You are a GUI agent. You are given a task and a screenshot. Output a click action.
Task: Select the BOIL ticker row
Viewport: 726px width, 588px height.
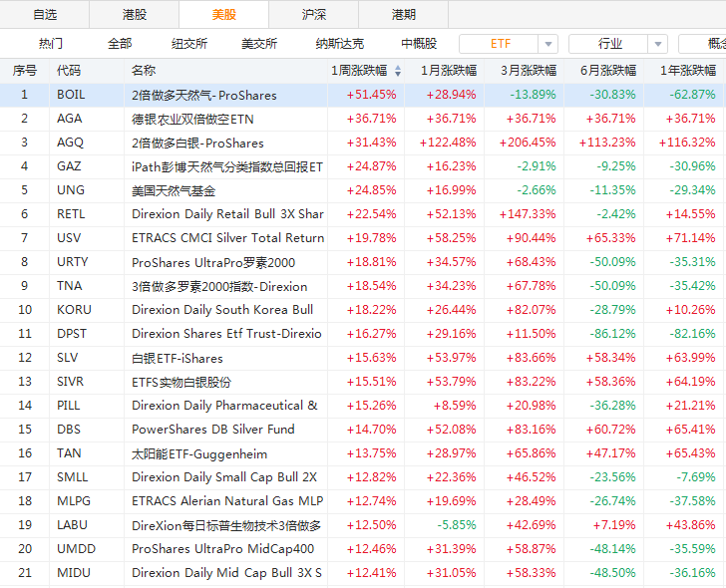pos(363,95)
